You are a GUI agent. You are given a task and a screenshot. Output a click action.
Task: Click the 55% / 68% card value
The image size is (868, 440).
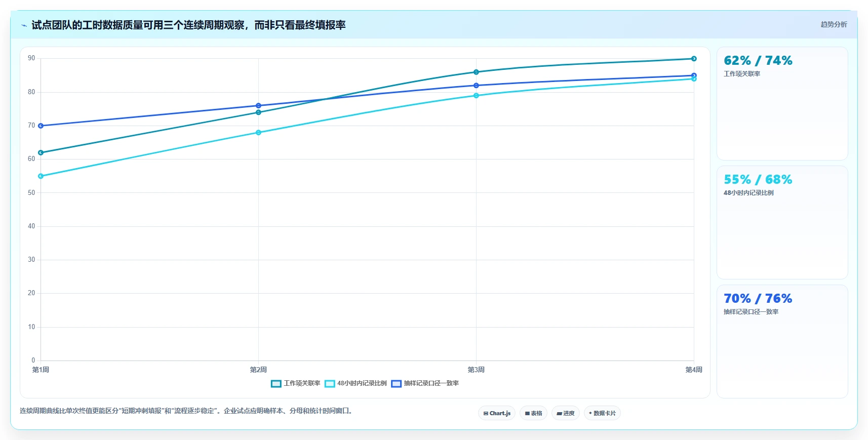click(758, 180)
